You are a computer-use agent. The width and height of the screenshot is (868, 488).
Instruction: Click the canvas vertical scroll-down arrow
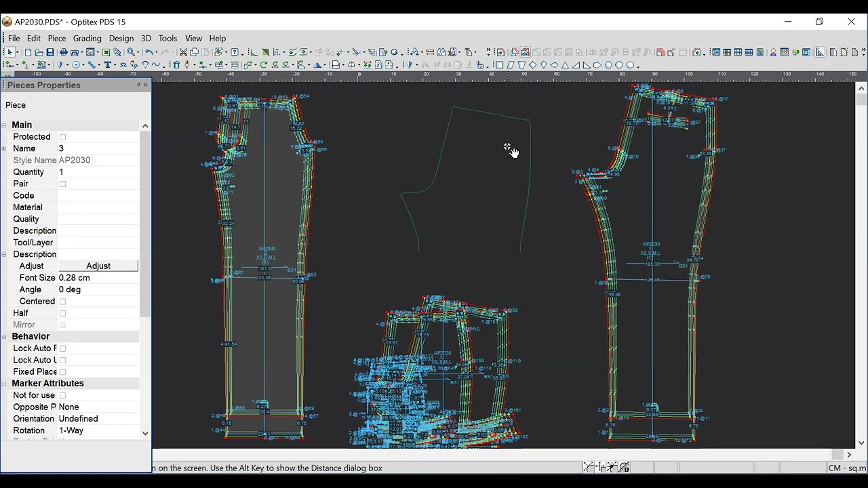[862, 443]
